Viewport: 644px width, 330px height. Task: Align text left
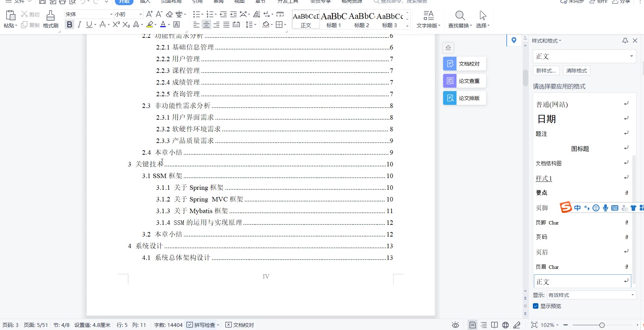(x=196, y=25)
